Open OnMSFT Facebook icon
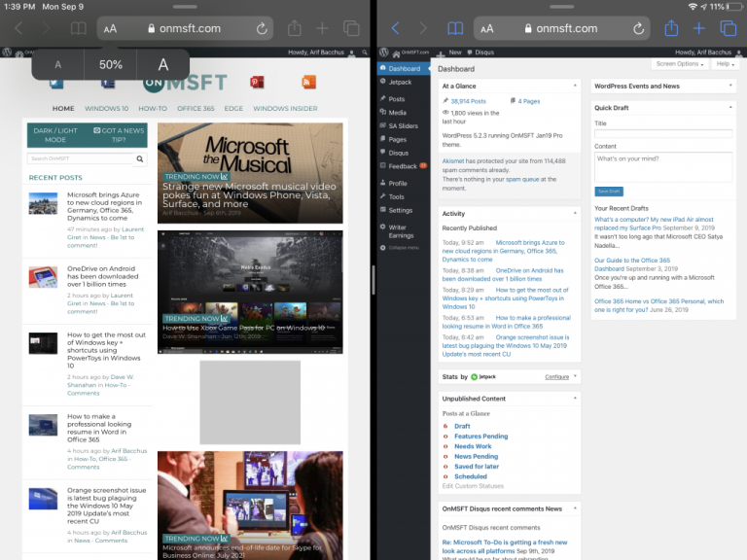The image size is (747, 560). [x=108, y=84]
